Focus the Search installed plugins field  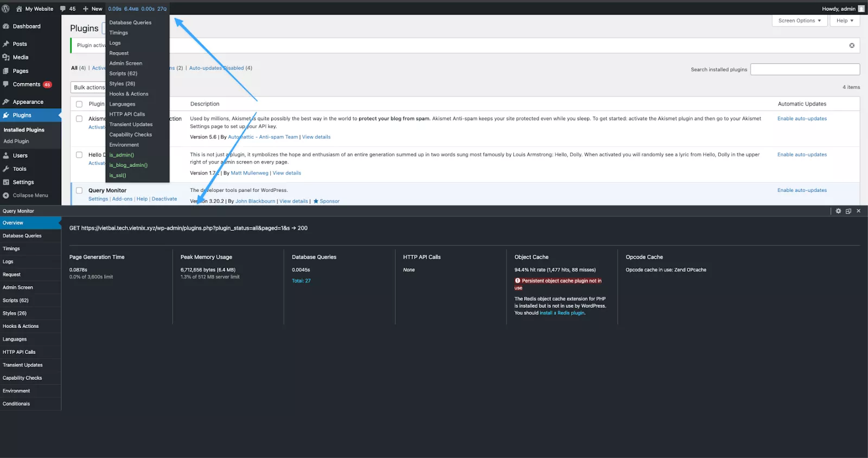805,69
